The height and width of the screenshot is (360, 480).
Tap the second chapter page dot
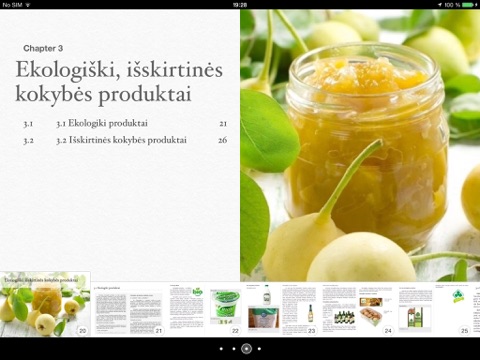tap(234, 349)
